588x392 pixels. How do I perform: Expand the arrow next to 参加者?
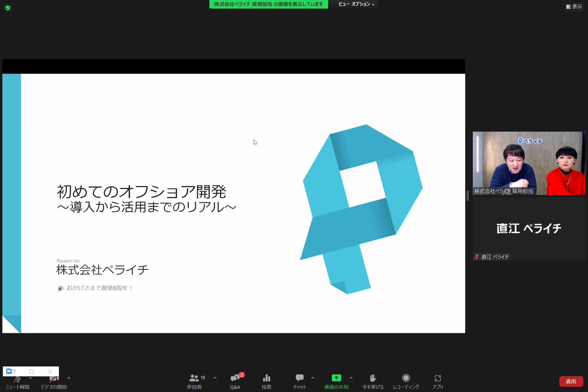coord(215,378)
